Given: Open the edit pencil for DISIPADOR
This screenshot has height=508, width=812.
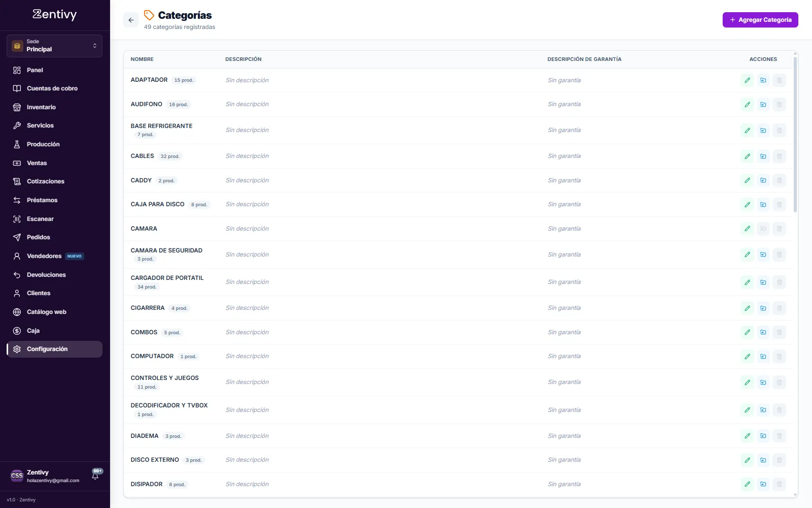Looking at the screenshot, I should coord(747,484).
